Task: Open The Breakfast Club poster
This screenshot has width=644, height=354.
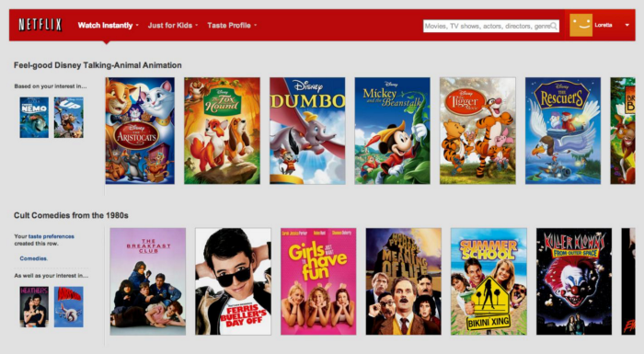Action: 148,281
